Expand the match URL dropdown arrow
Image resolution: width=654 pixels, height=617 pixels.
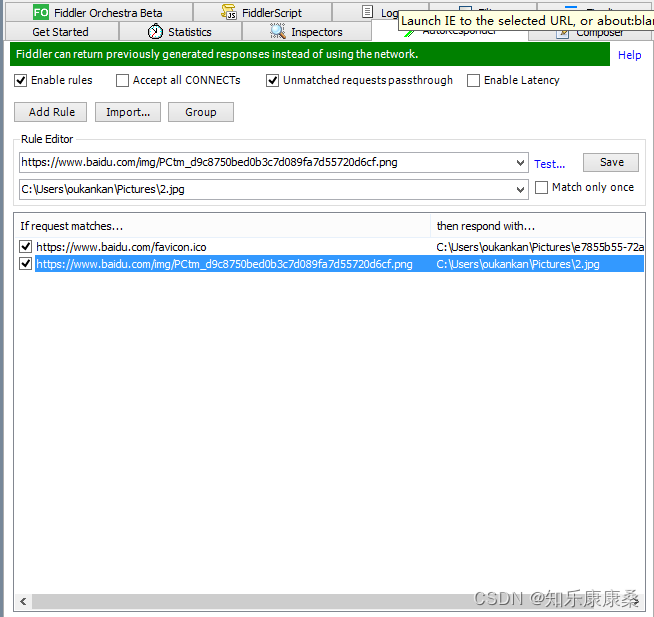pyautogui.click(x=520, y=163)
